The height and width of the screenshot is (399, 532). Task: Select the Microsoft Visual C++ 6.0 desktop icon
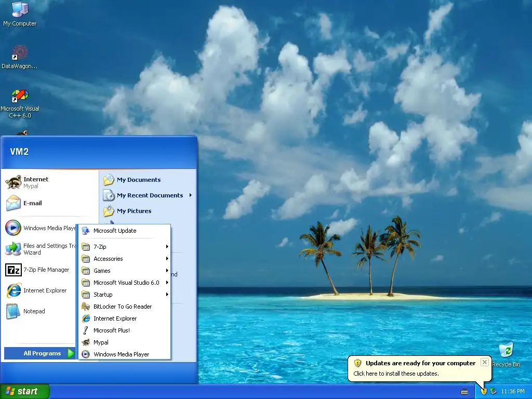click(20, 96)
